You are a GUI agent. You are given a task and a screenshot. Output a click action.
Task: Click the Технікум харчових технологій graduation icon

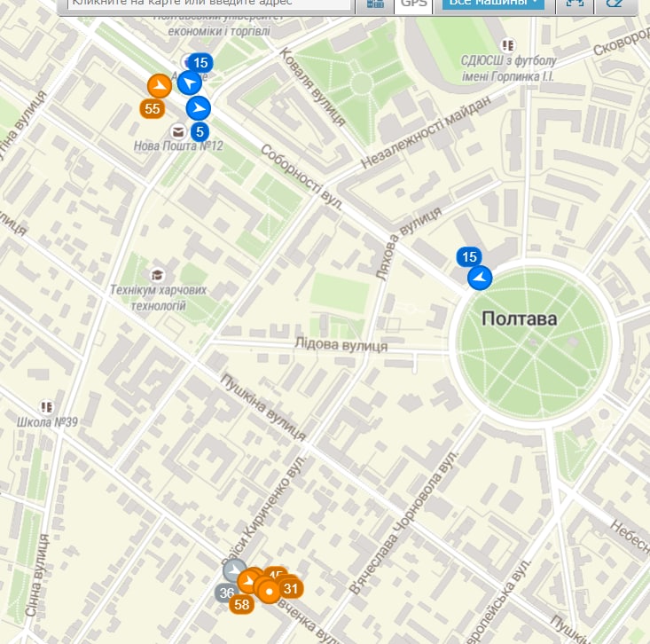pyautogui.click(x=157, y=274)
